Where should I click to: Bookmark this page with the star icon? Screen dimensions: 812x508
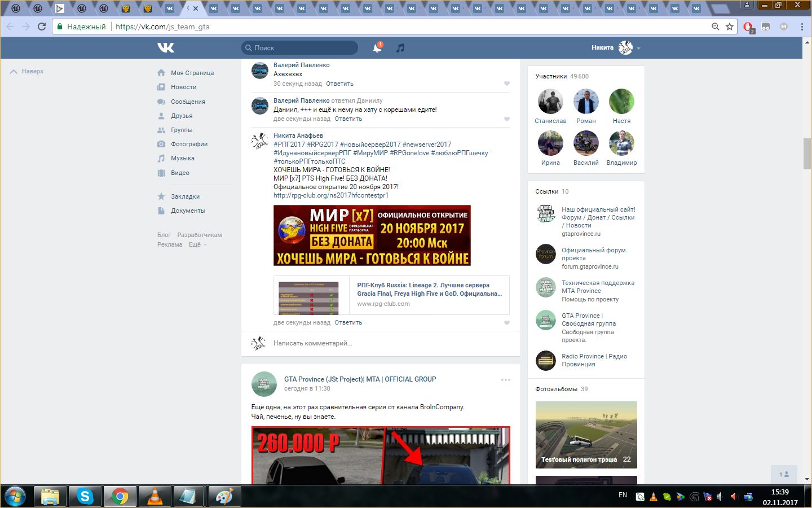[x=730, y=27]
